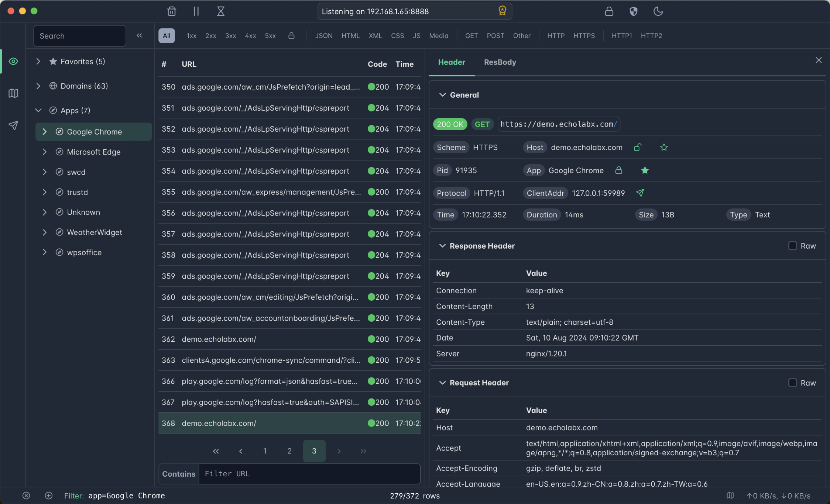This screenshot has height=504, width=830.
Task: Click the Contains filter mode button
Action: pyautogui.click(x=179, y=474)
